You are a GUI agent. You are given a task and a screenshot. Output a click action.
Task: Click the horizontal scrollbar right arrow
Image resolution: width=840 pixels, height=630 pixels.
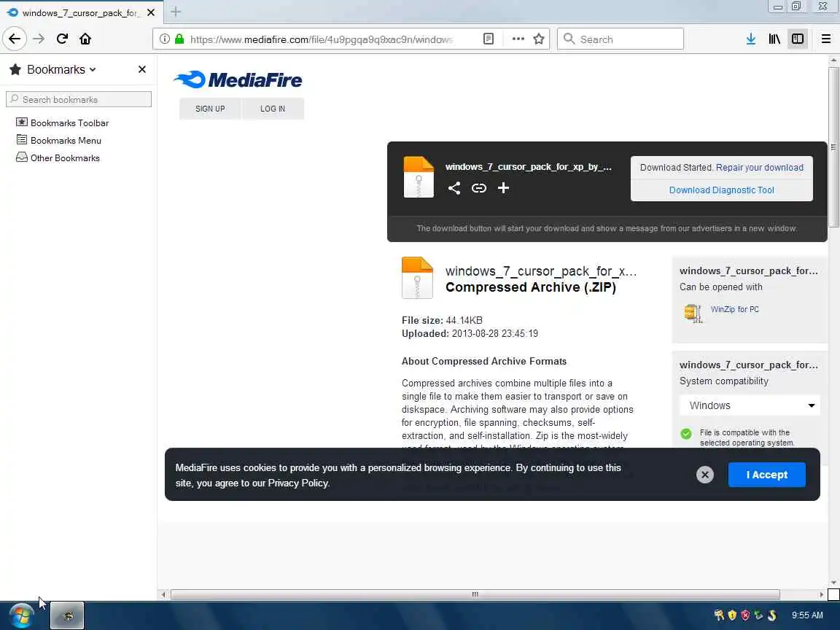coord(821,595)
